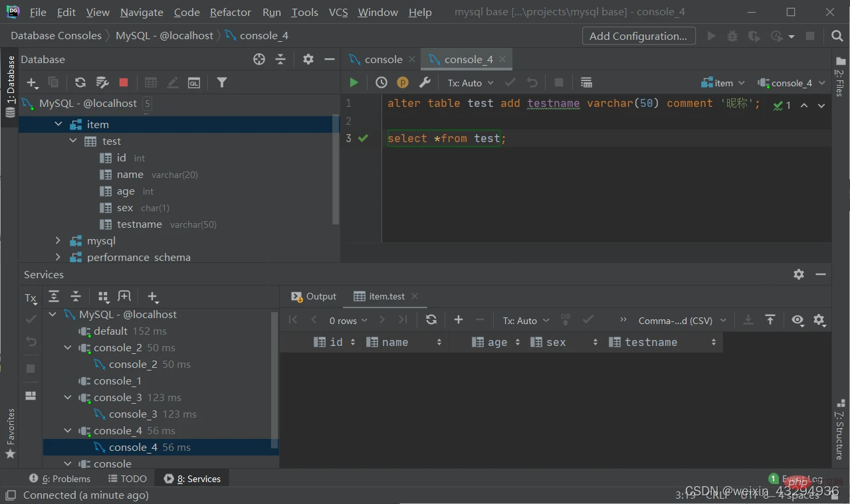Collapse all nodes in Database panel
This screenshot has width=850, height=504.
click(x=280, y=59)
